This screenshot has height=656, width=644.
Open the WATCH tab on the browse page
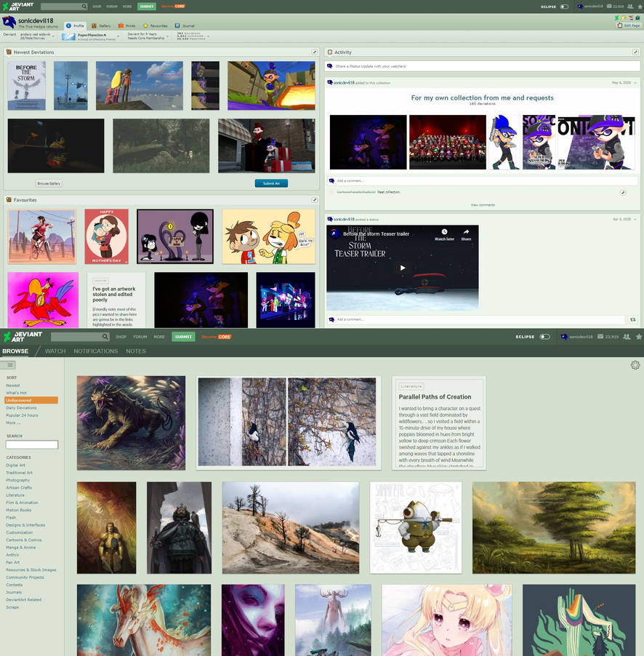[x=55, y=351]
